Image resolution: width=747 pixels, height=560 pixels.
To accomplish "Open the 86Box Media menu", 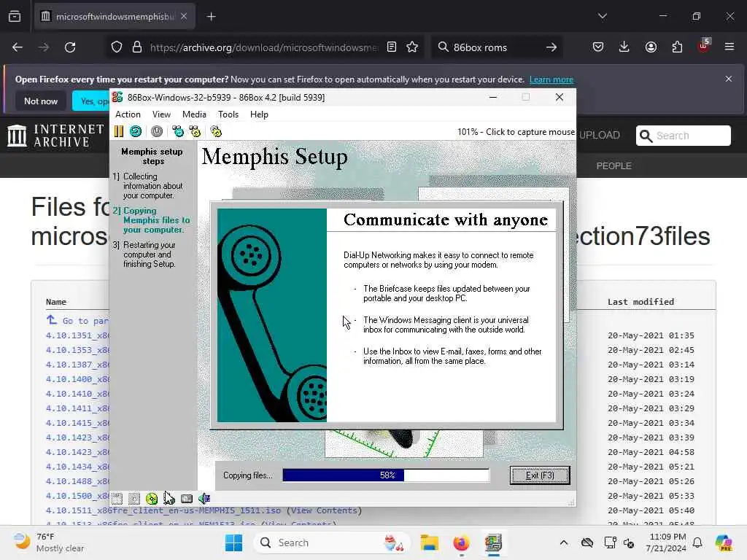I will pyautogui.click(x=194, y=114).
